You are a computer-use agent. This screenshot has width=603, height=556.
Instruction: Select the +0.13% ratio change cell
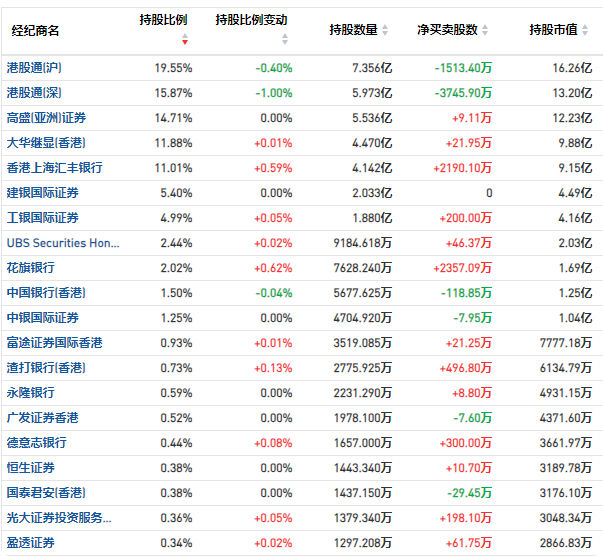[x=273, y=368]
